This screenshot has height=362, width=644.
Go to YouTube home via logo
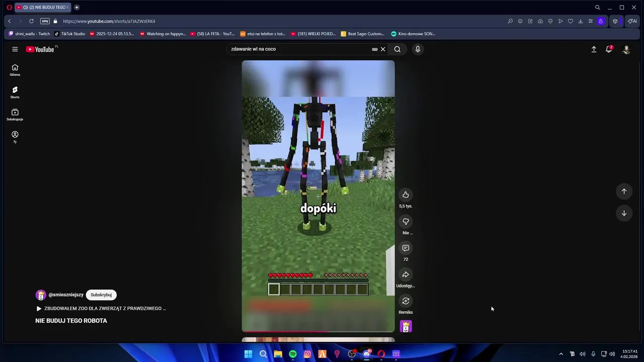pyautogui.click(x=40, y=49)
